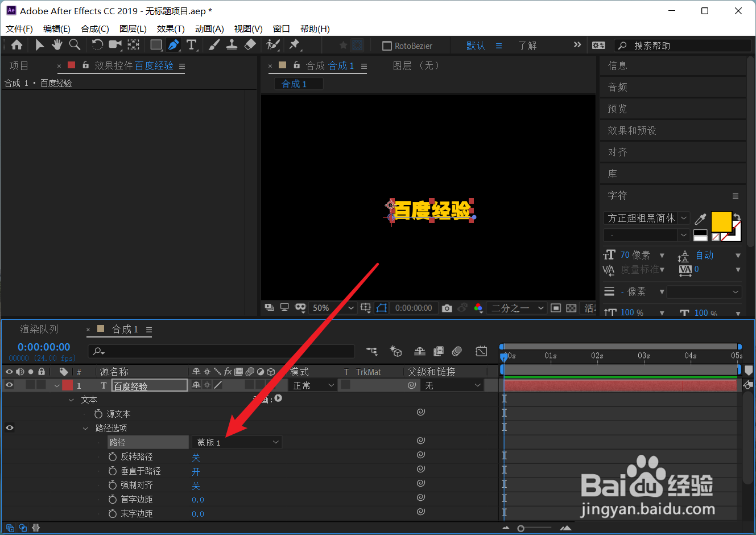
Task: Collapse the 文本 property group
Action: pos(71,400)
